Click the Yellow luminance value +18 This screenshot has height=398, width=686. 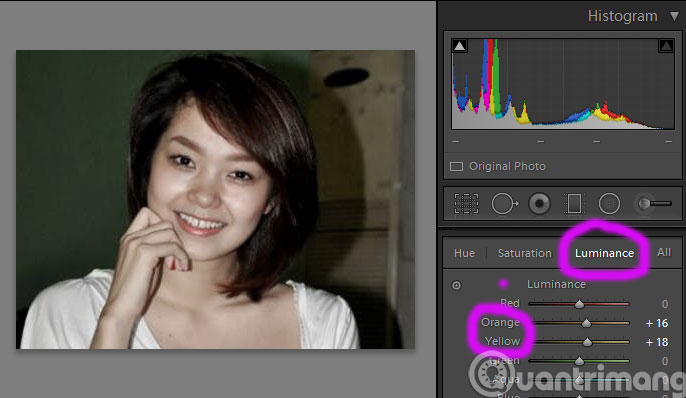point(657,342)
